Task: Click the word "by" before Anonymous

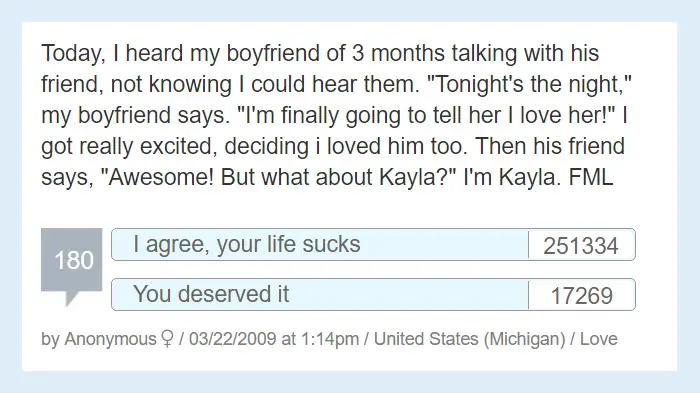Action: [50, 339]
